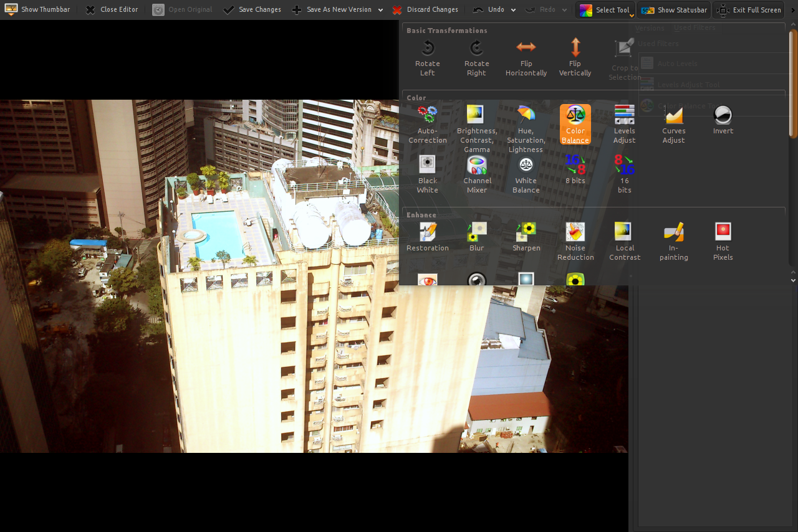Open the Restoration enhance tool
This screenshot has height=532, width=798.
tap(427, 237)
